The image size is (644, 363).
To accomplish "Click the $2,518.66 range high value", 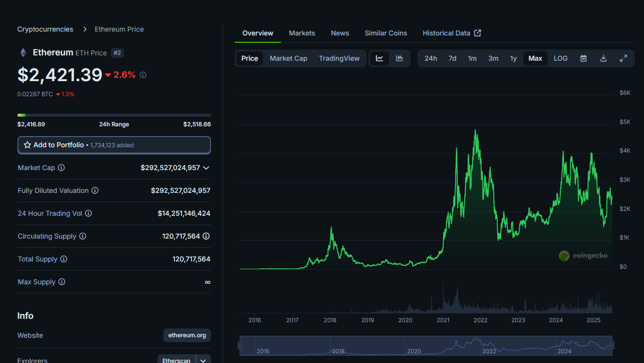I will [x=197, y=124].
